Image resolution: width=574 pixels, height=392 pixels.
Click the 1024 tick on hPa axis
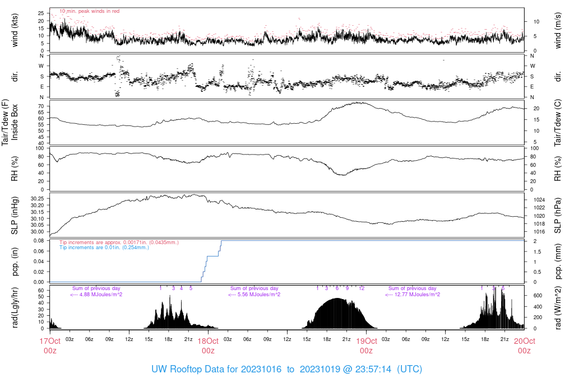point(539,200)
